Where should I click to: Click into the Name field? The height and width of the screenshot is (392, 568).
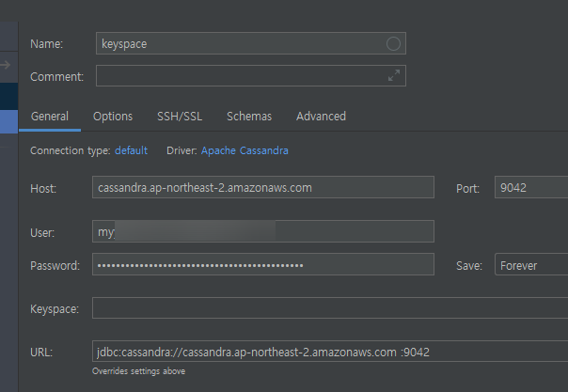[x=240, y=43]
